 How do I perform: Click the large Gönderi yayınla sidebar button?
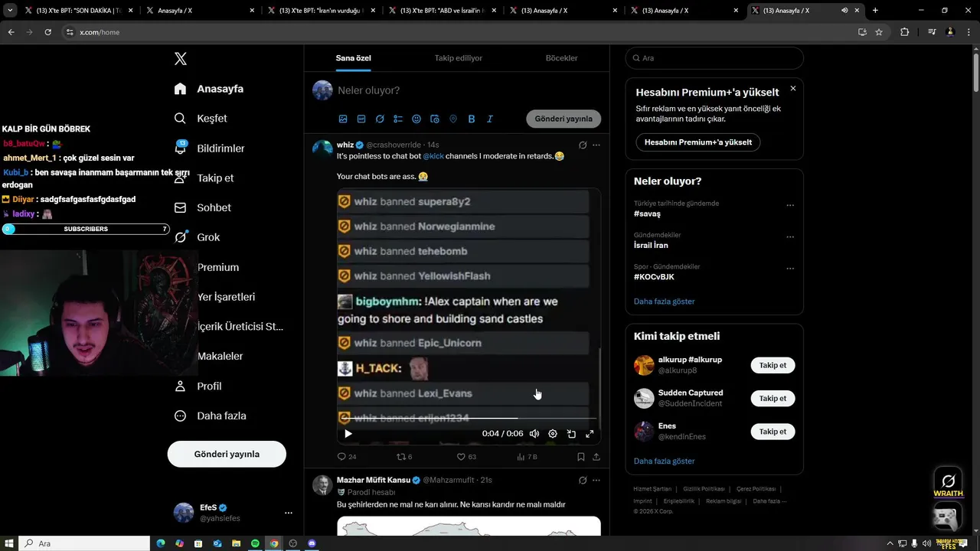(x=227, y=454)
